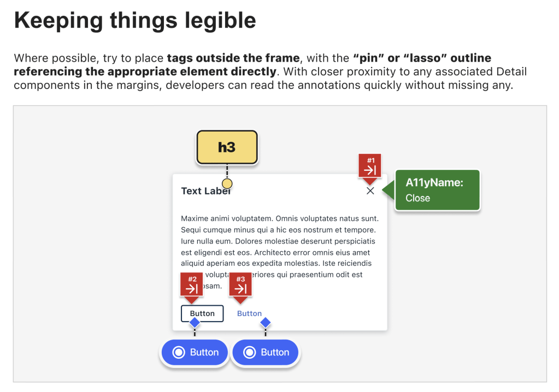Click the radio icon in left blue pill

click(x=179, y=353)
